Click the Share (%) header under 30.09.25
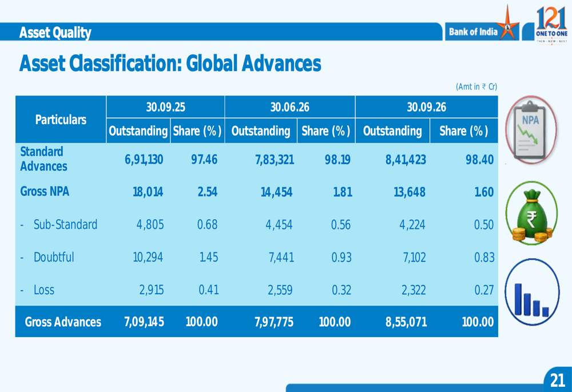This screenshot has height=392, width=572. (x=197, y=131)
